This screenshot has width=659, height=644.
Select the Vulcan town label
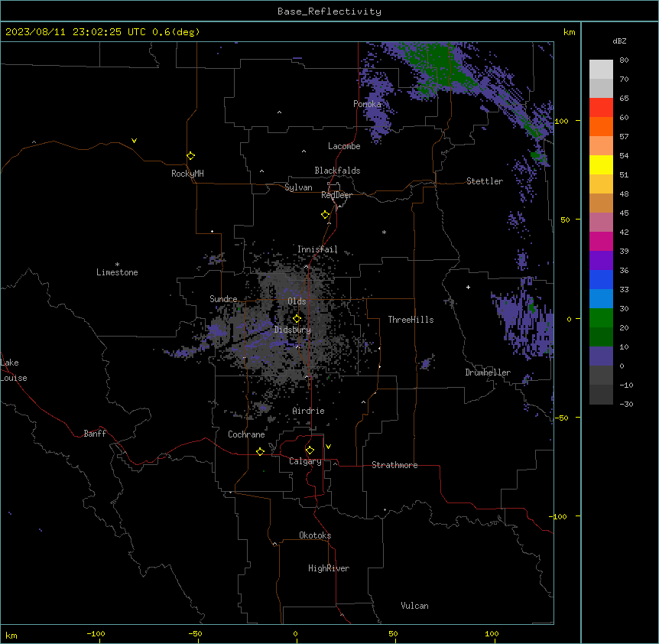point(414,606)
